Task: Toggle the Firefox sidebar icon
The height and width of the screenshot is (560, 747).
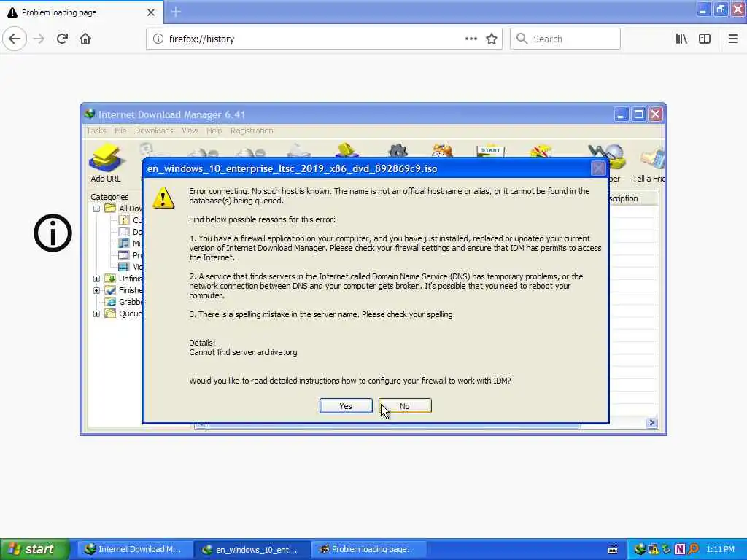Action: click(705, 39)
